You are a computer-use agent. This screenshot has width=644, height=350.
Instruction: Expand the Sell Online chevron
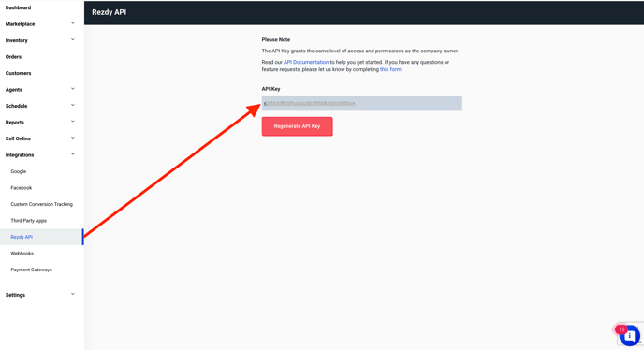coord(73,138)
